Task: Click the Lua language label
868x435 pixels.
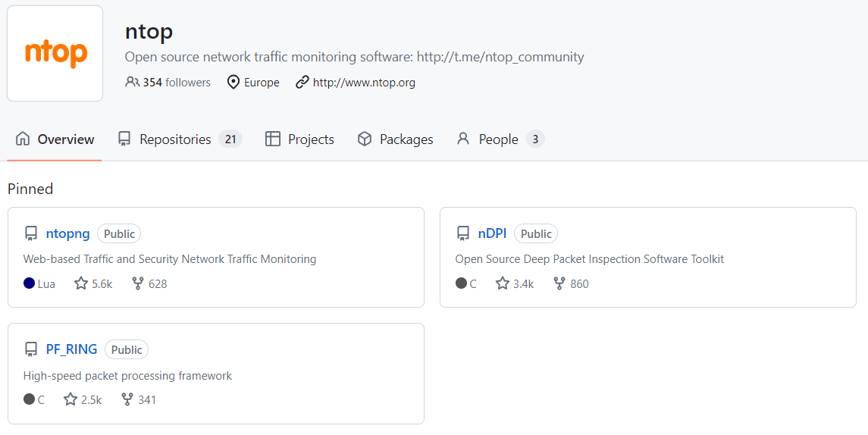Action: (x=46, y=284)
